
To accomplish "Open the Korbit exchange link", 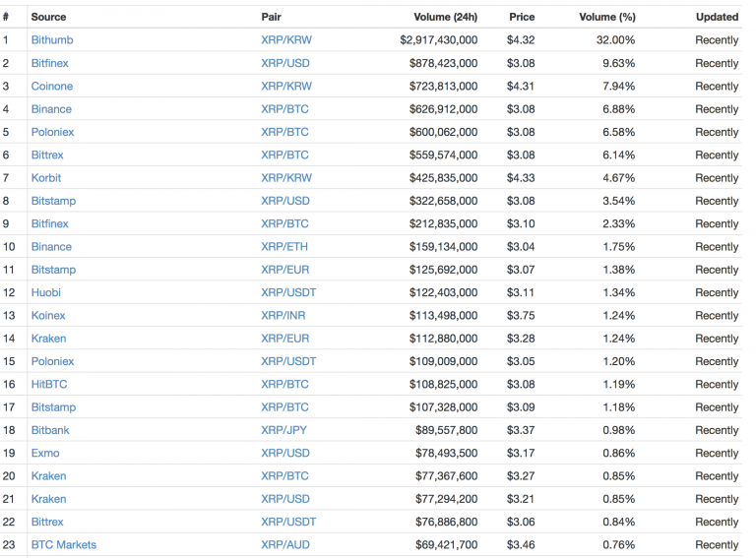I will 46,178.
